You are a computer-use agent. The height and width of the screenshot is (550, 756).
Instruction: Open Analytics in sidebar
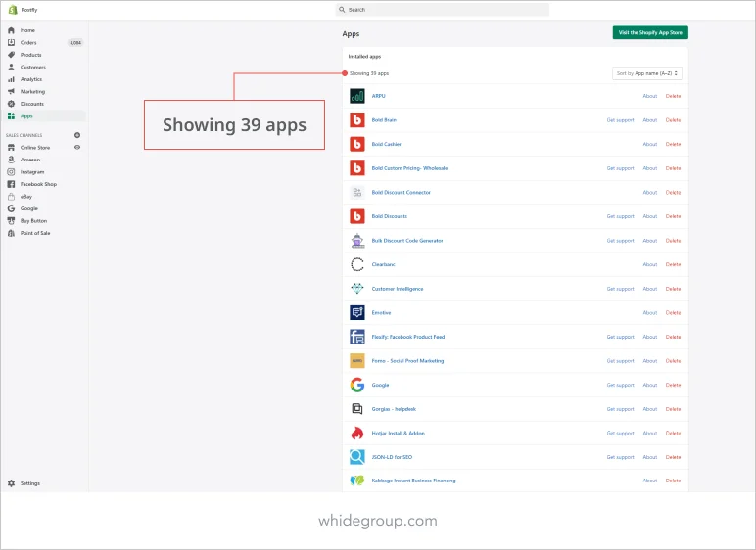pyautogui.click(x=31, y=79)
